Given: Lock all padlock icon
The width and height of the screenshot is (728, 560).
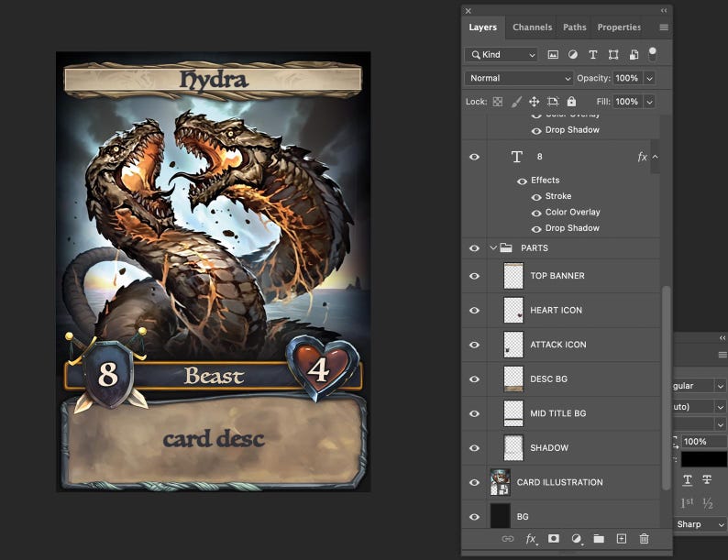Looking at the screenshot, I should coord(571,101).
